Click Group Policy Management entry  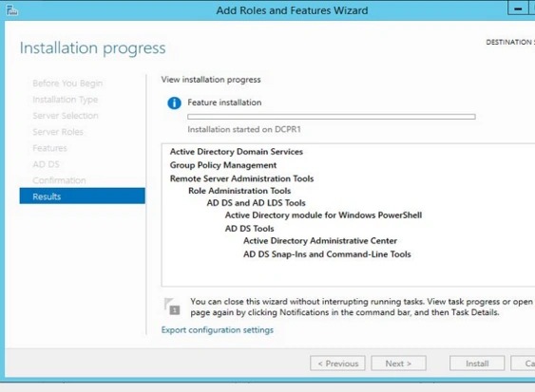tap(223, 165)
